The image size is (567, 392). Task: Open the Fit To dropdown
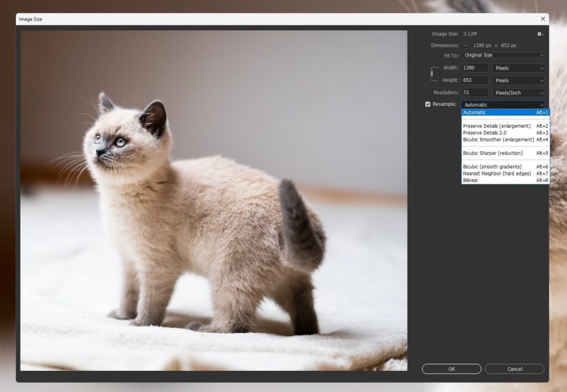503,55
